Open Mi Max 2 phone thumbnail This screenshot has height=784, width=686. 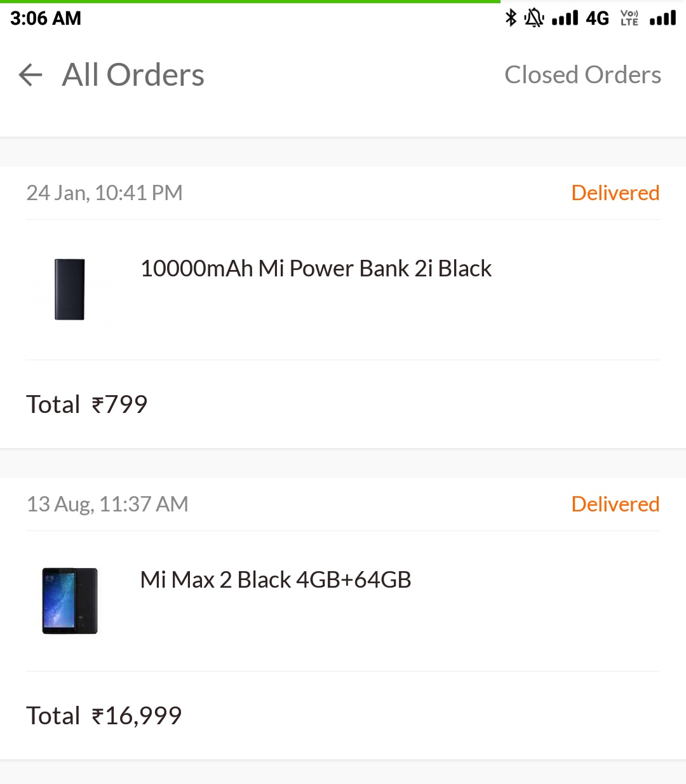click(70, 600)
